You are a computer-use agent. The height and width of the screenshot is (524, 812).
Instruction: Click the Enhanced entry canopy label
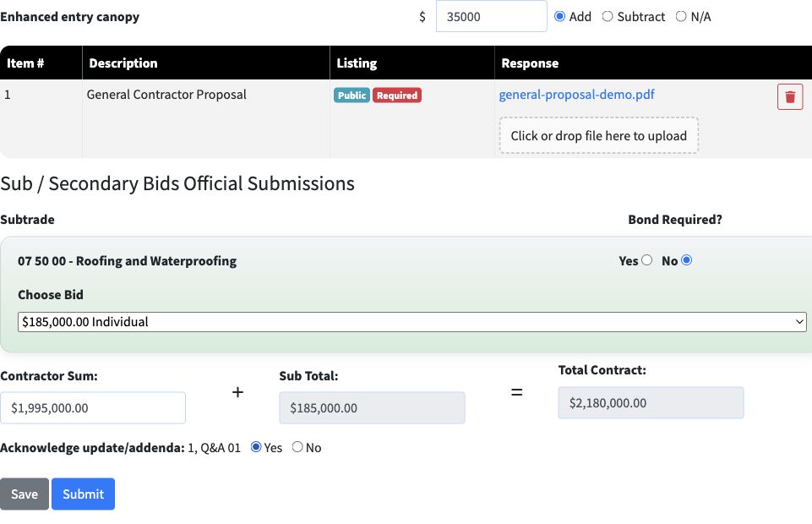pos(69,17)
